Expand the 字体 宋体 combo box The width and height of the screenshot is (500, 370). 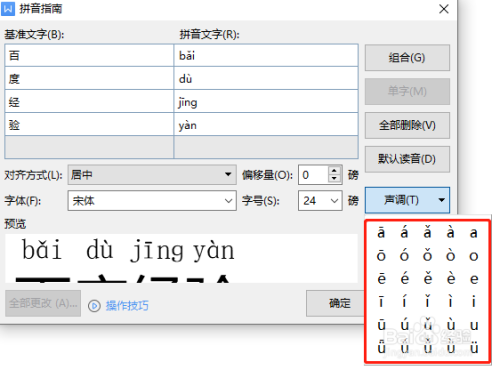point(152,200)
